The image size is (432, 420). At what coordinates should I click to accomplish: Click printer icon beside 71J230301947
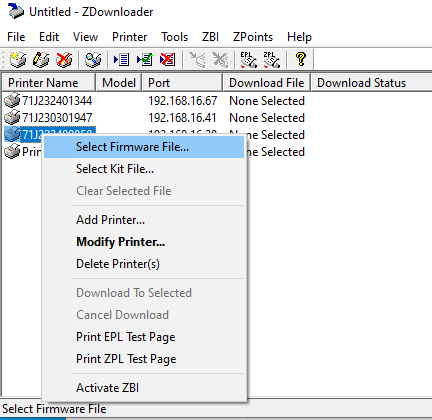tap(12, 117)
